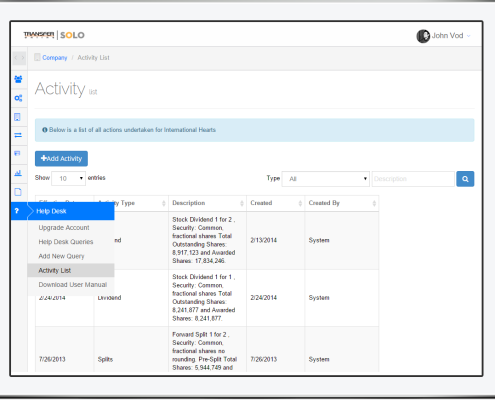Click the Add Activity button
Image resolution: width=495 pixels, height=400 pixels.
coord(61,159)
